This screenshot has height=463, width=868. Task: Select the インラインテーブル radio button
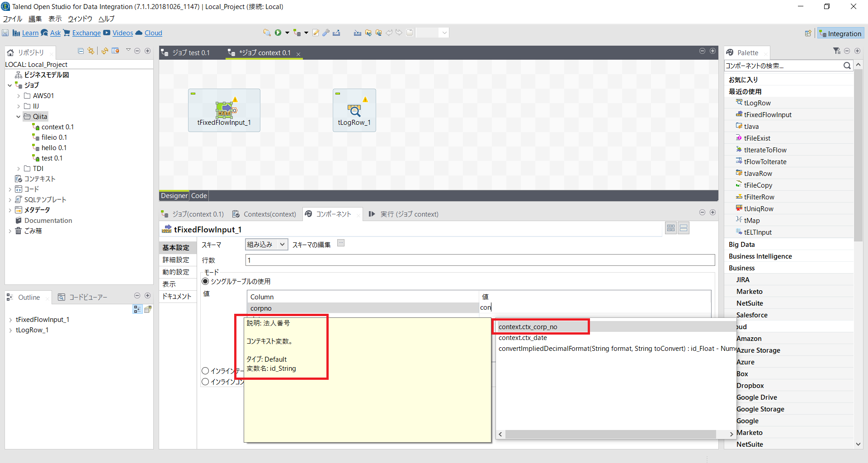click(205, 371)
